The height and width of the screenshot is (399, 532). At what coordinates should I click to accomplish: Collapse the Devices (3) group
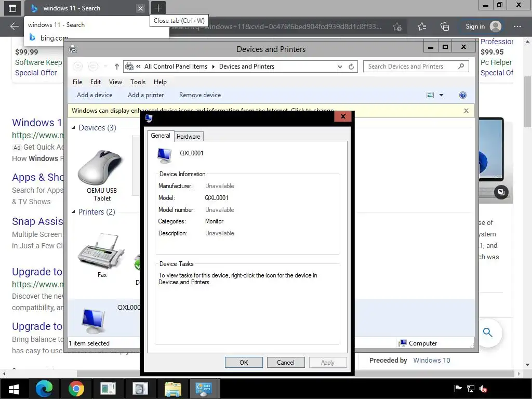click(x=73, y=128)
